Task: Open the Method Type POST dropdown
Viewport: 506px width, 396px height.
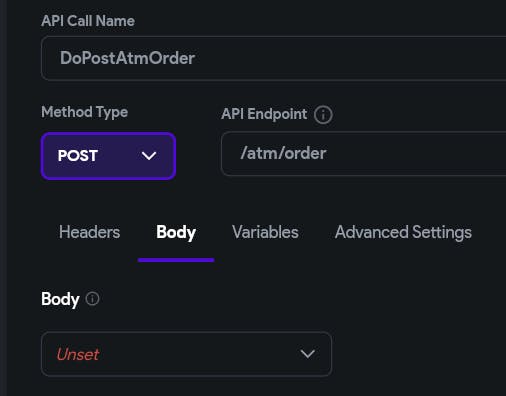Action: 108,156
